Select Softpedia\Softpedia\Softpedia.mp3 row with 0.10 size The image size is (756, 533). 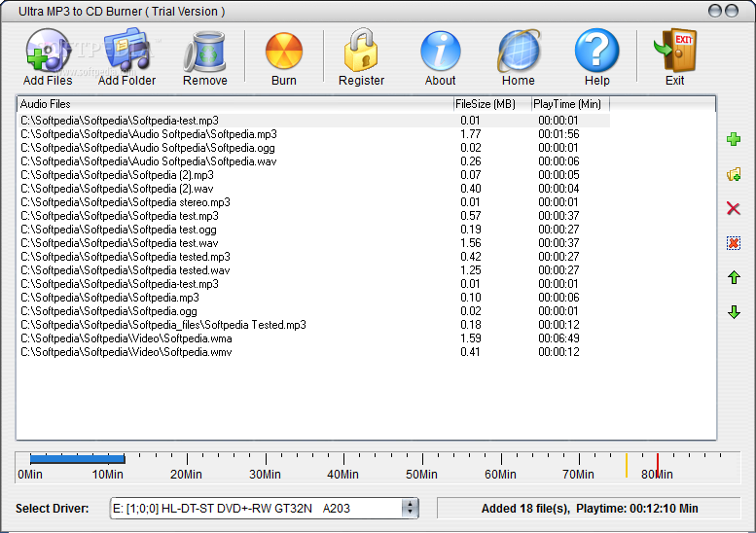[x=314, y=298]
